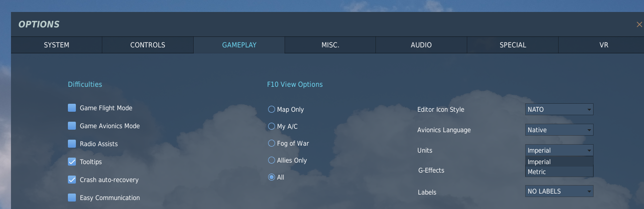This screenshot has width=644, height=209.
Task: Toggle Game Avionics Mode checkbox
Action: point(72,126)
